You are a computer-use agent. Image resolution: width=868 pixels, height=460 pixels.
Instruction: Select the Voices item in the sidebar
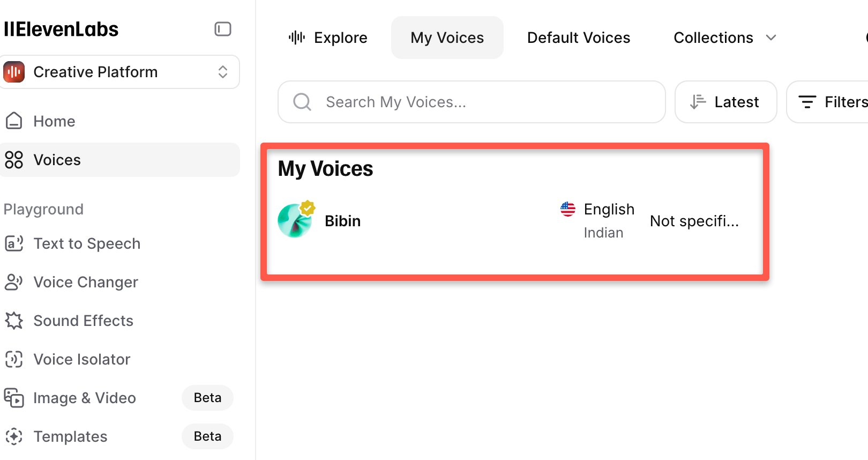coord(57,160)
